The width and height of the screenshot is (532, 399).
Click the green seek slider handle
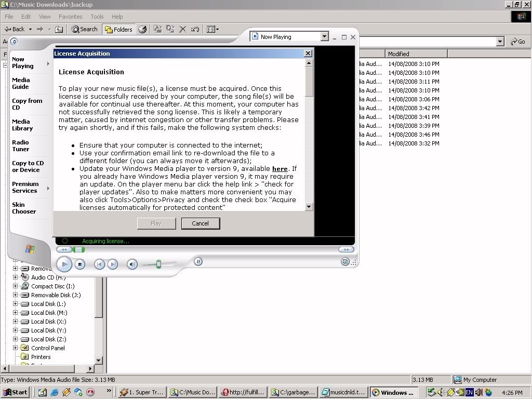point(79,250)
